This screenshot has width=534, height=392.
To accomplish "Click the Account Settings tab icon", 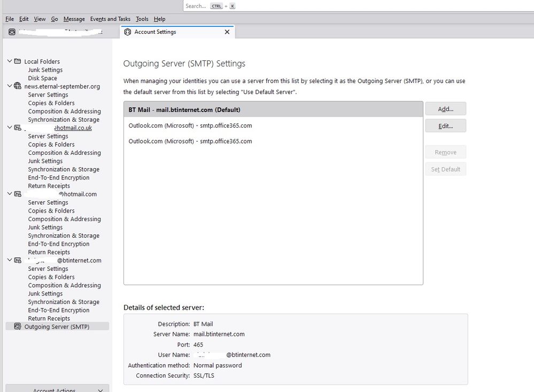I will pos(127,32).
